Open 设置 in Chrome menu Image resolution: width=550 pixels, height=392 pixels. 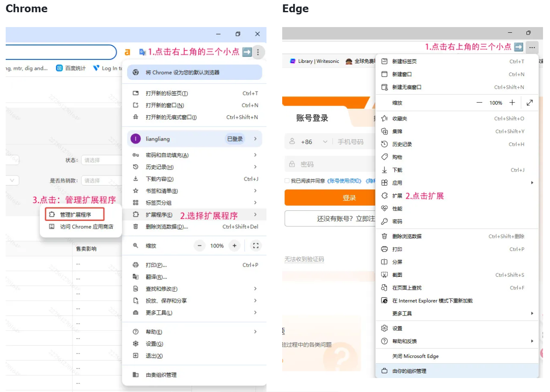click(194, 344)
